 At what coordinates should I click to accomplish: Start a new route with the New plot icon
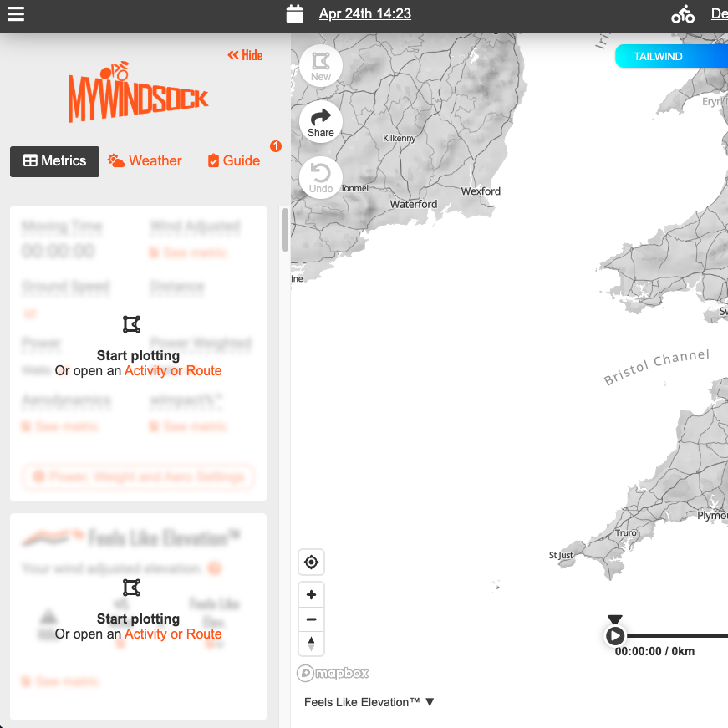[320, 66]
